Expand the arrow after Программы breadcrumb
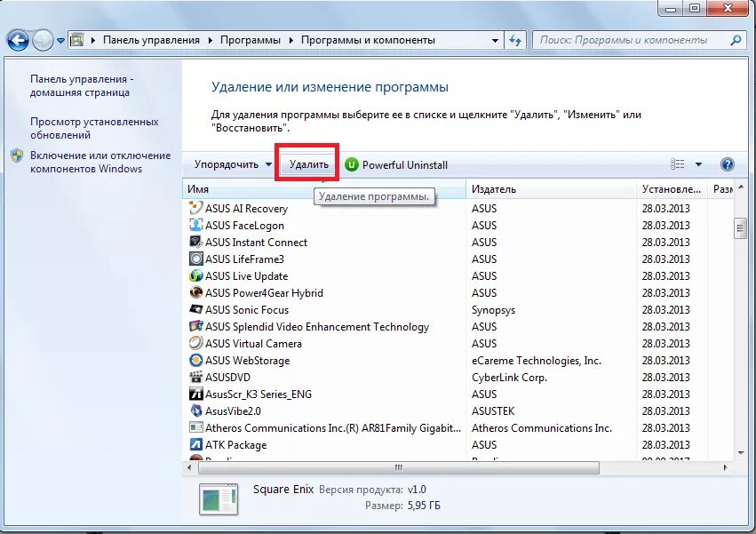This screenshot has width=756, height=534. (x=290, y=41)
